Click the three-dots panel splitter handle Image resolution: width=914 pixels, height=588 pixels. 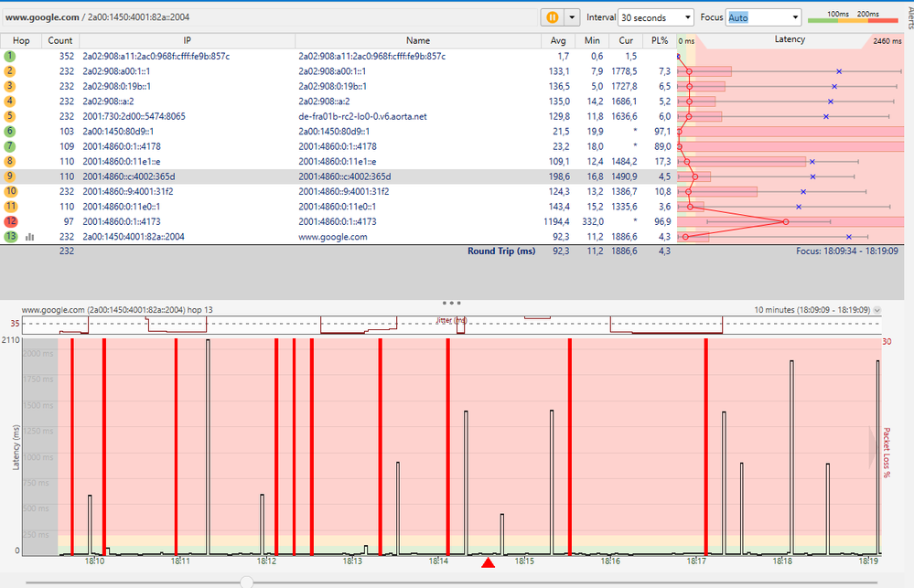451,303
